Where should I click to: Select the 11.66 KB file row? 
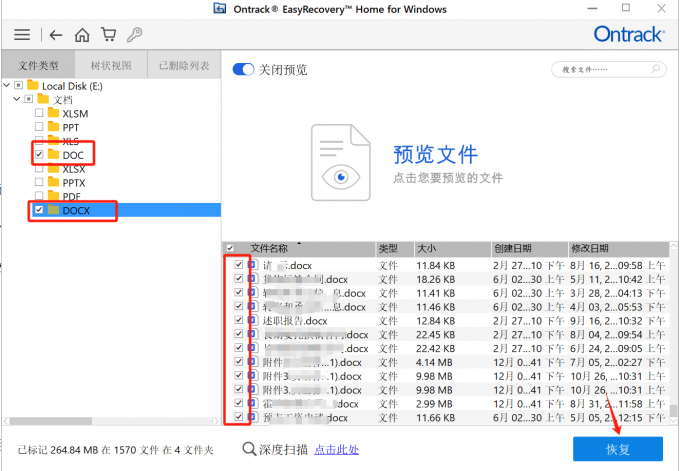pyautogui.click(x=446, y=418)
